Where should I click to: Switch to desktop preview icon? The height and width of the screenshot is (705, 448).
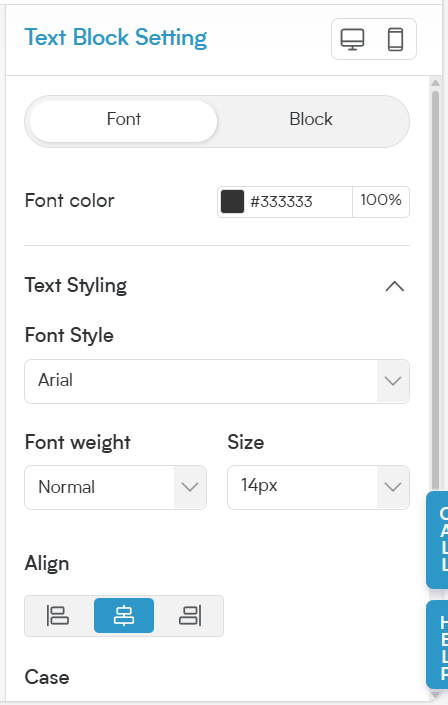point(352,39)
